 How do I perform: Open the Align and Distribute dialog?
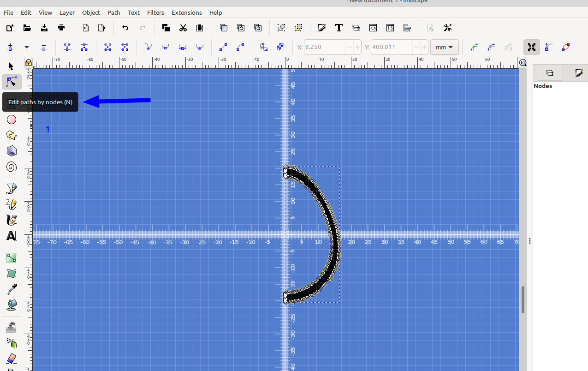(407, 28)
